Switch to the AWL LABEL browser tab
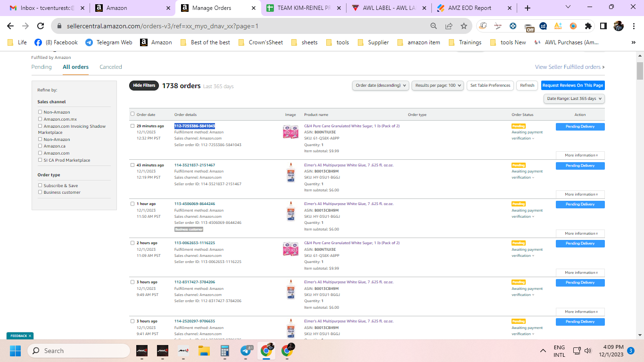The width and height of the screenshot is (644, 362). pyautogui.click(x=389, y=8)
